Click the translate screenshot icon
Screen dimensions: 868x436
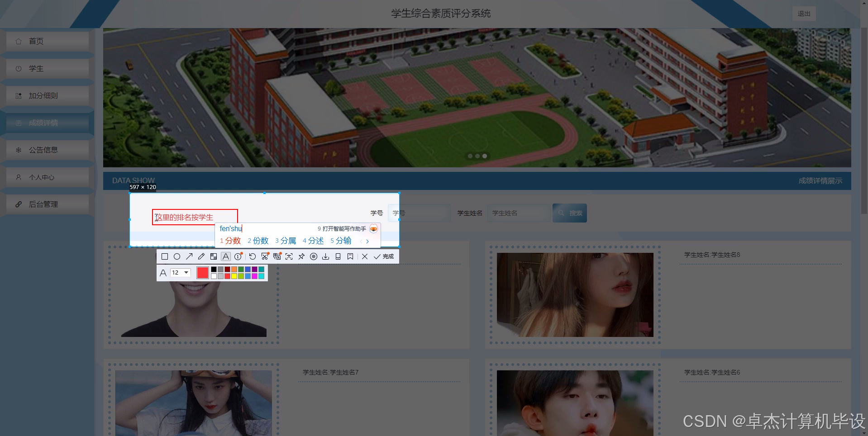click(277, 256)
